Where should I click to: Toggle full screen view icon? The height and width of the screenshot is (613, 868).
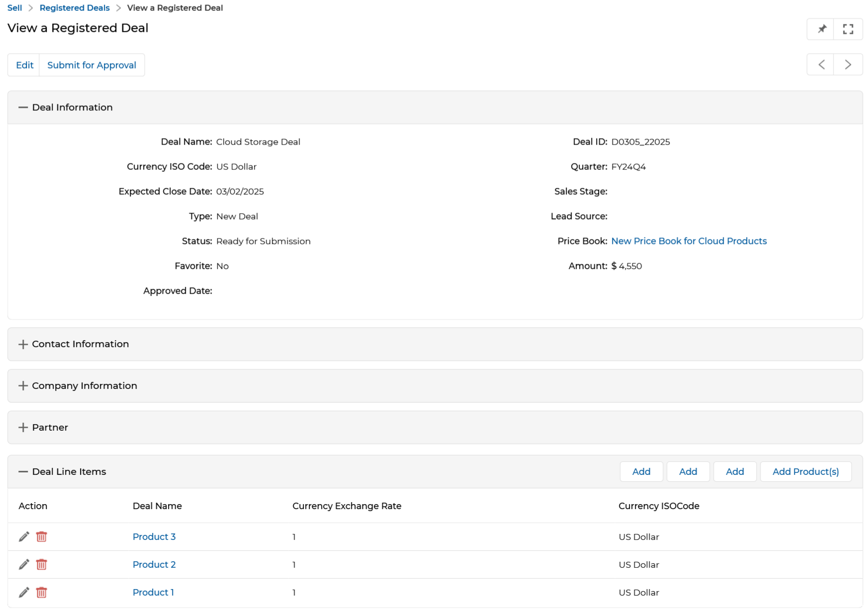pos(848,29)
